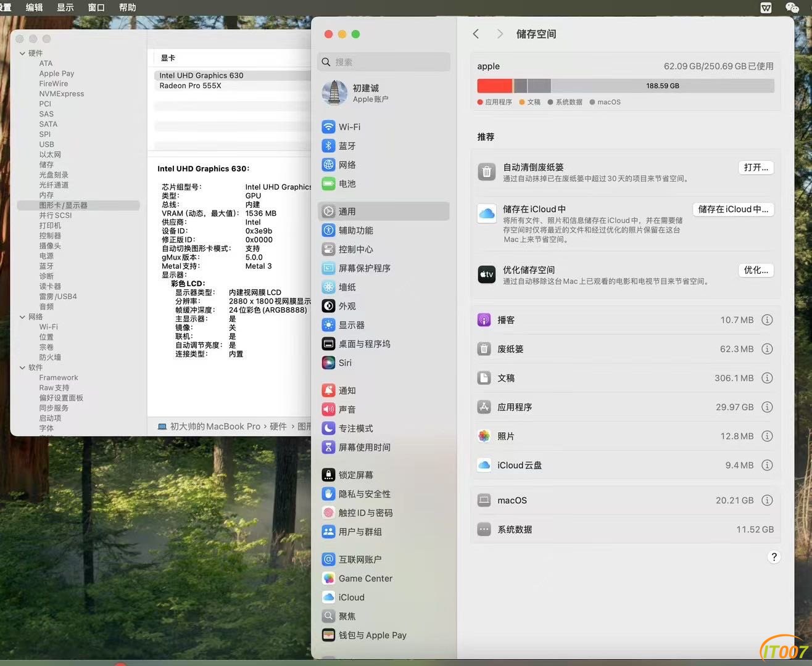Open 窗口 menu in menu bar
The width and height of the screenshot is (812, 666).
(96, 7)
